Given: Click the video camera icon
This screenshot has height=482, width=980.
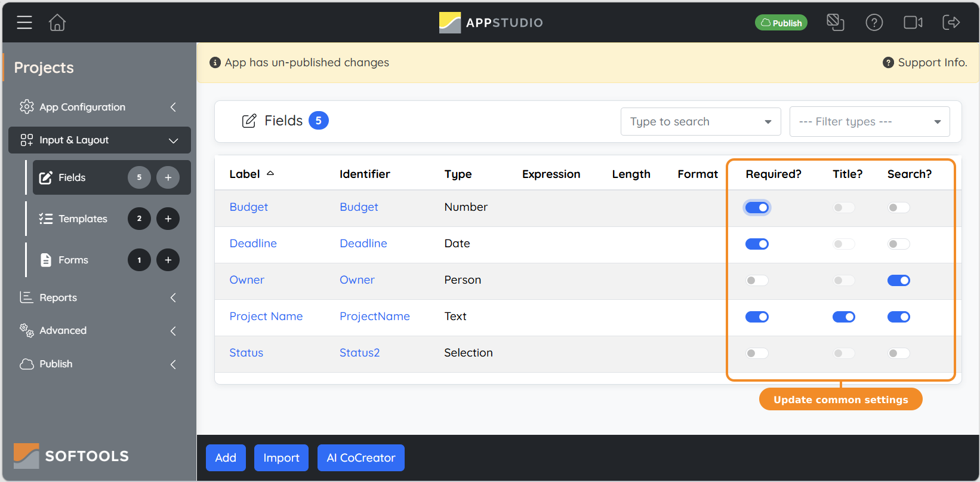Looking at the screenshot, I should click(x=913, y=23).
